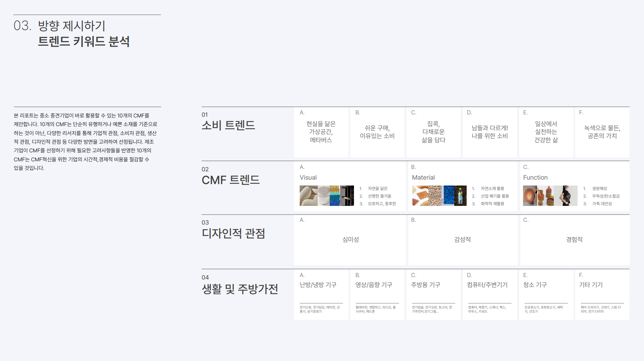Select the '쉬운 구매, 이유있는 소비' card

coord(377,132)
